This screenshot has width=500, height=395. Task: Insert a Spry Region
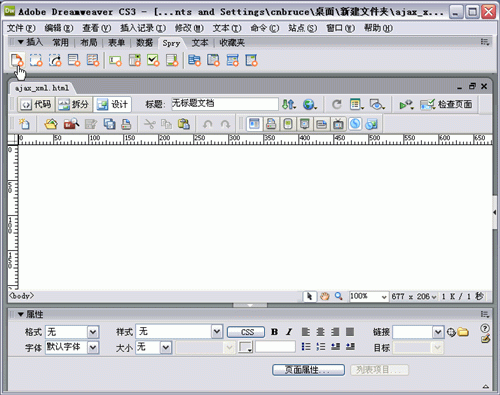36,60
